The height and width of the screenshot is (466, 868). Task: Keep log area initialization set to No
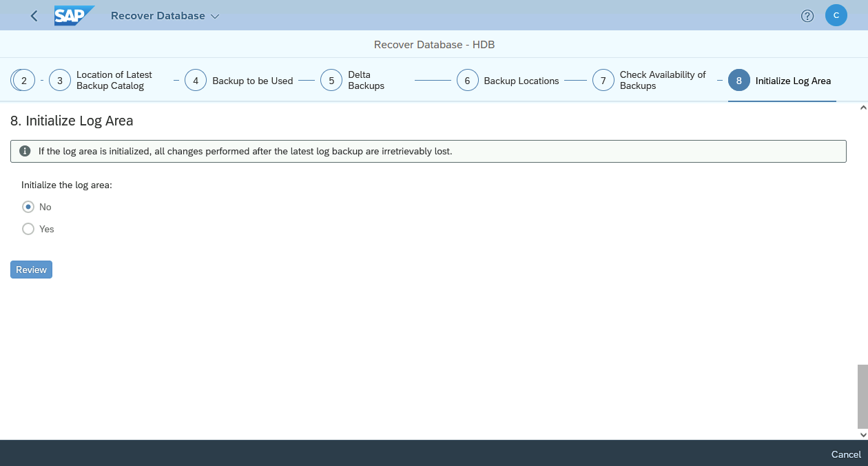click(x=28, y=207)
